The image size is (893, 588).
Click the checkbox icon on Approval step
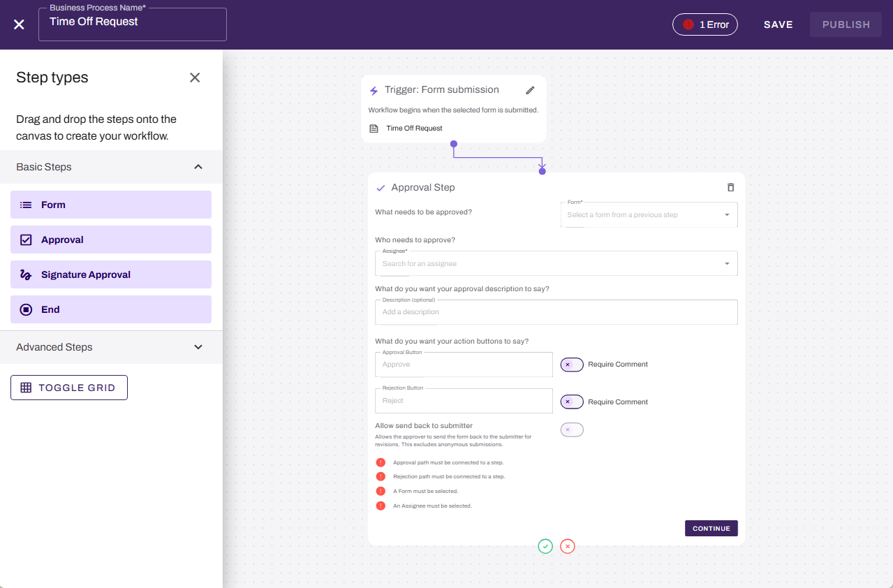click(x=26, y=240)
